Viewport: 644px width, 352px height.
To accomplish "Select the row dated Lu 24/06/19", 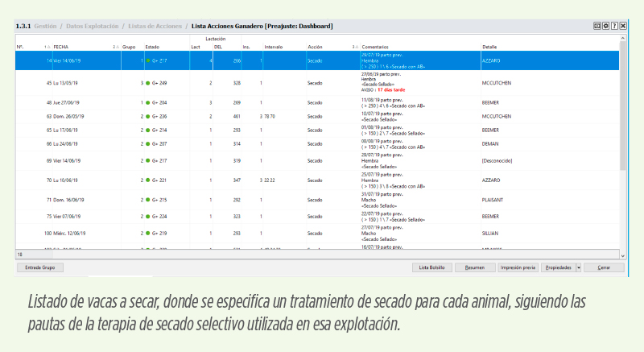I will pos(317,143).
